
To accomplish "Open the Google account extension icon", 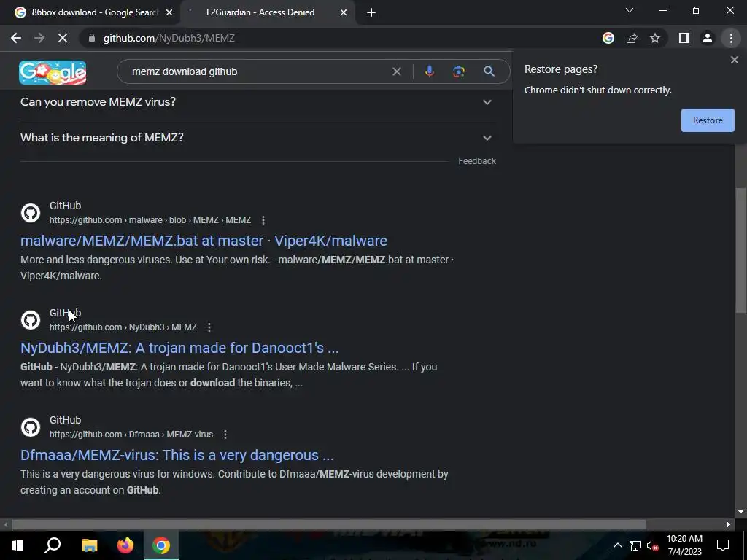I will [x=608, y=38].
